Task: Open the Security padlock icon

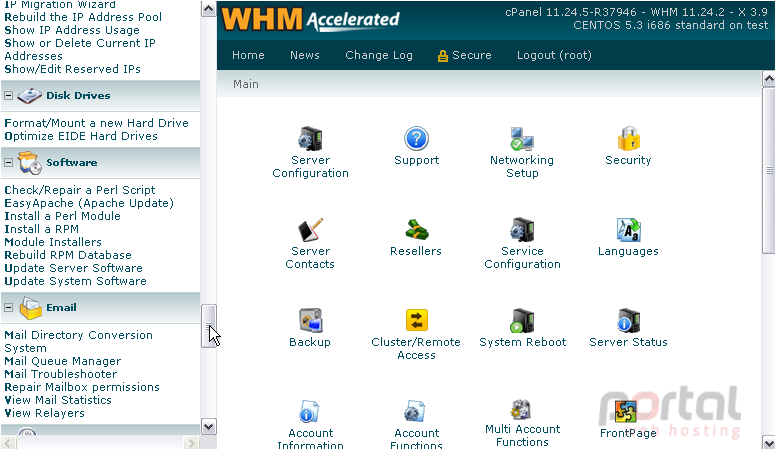Action: (629, 139)
